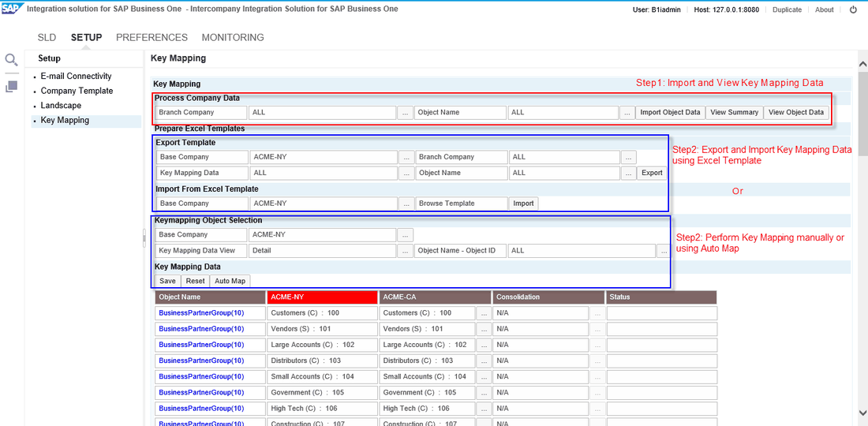Click the Auto Map button
868x426 pixels.
pyautogui.click(x=230, y=281)
